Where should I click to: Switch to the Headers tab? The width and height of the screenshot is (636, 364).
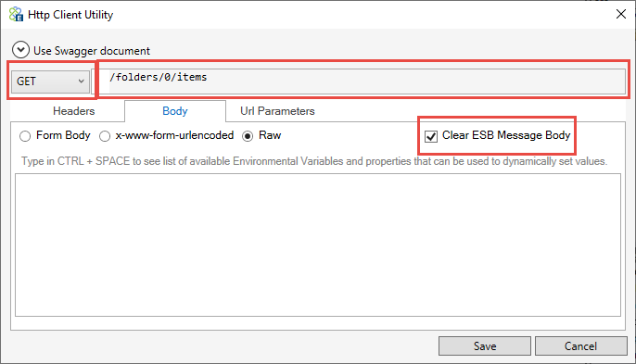[73, 111]
